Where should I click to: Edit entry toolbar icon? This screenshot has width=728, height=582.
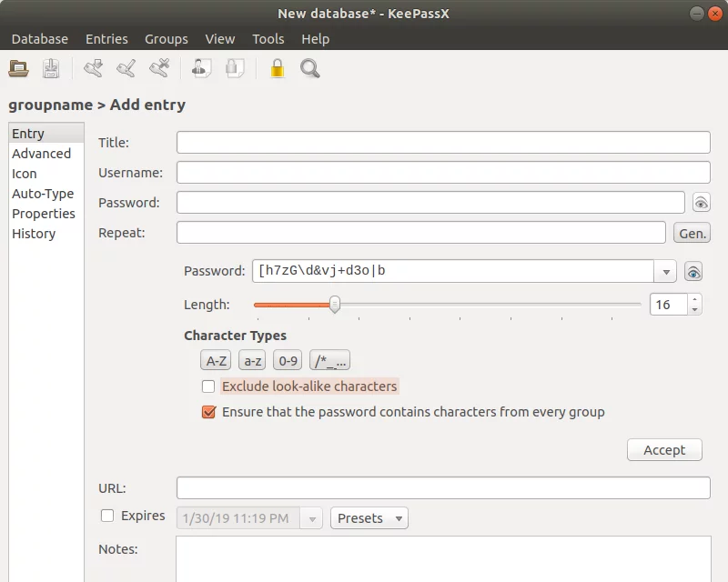pyautogui.click(x=126, y=69)
